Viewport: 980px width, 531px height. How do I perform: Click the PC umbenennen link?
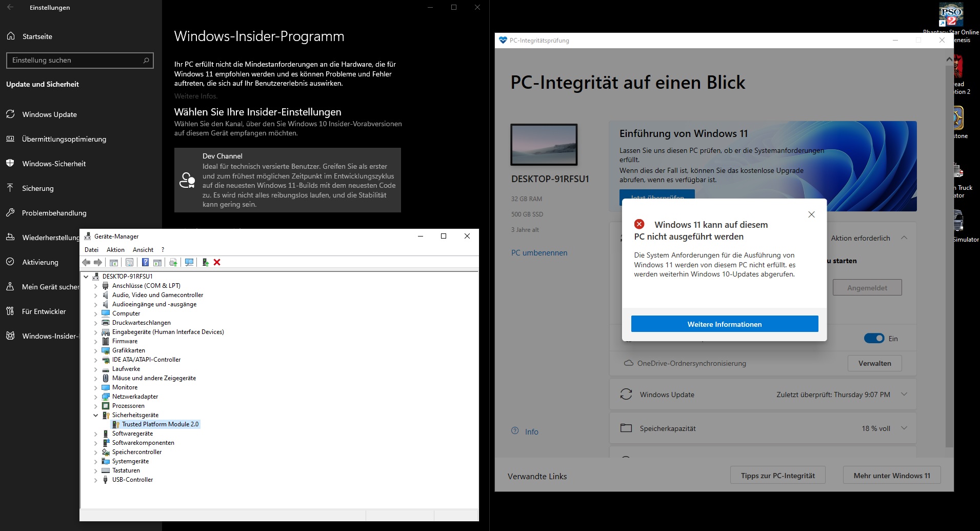click(539, 252)
